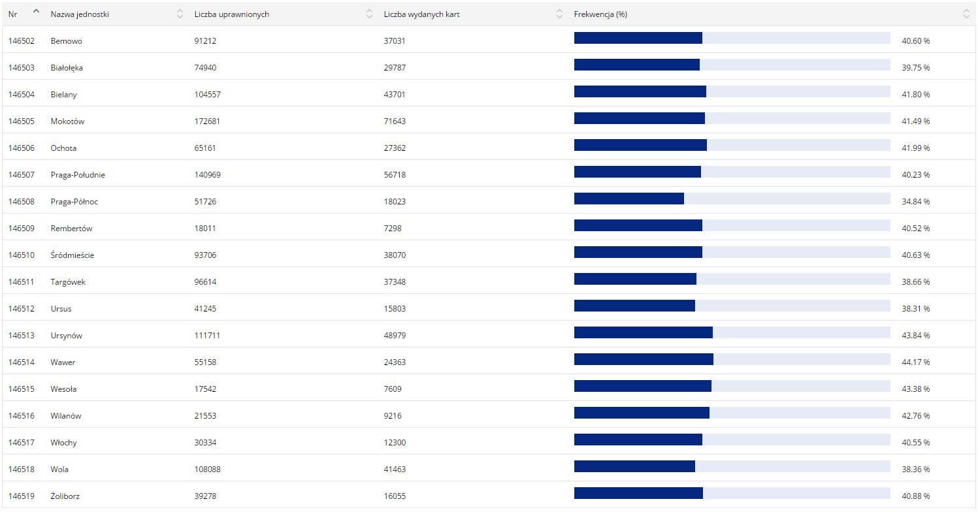Select the Mokotów district name
980x512 pixels.
click(x=67, y=121)
